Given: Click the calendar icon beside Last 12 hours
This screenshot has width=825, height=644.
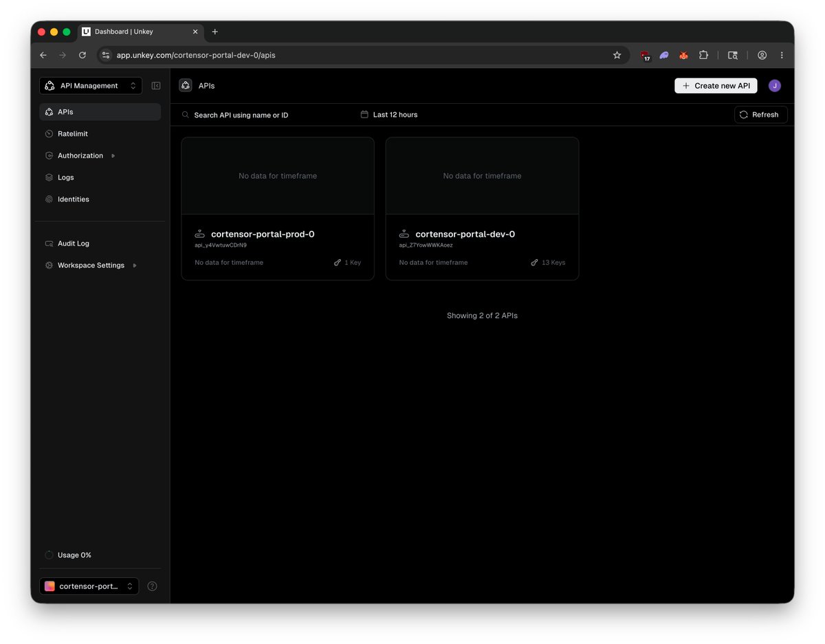Looking at the screenshot, I should [x=364, y=115].
